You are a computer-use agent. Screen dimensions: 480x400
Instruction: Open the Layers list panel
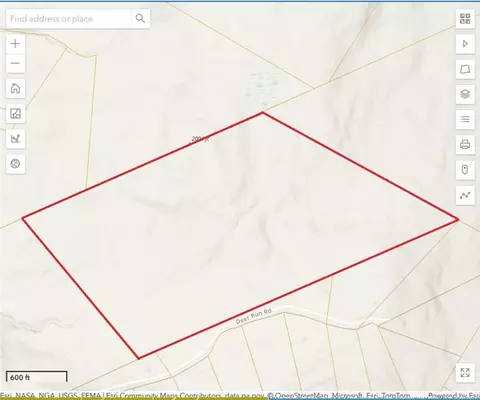[465, 94]
